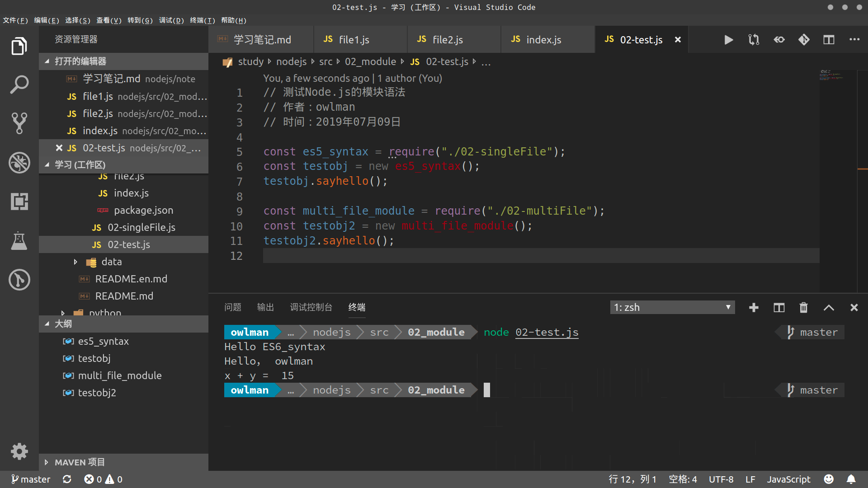The width and height of the screenshot is (868, 488).
Task: Collapse the 大纲 outline section
Action: point(123,324)
